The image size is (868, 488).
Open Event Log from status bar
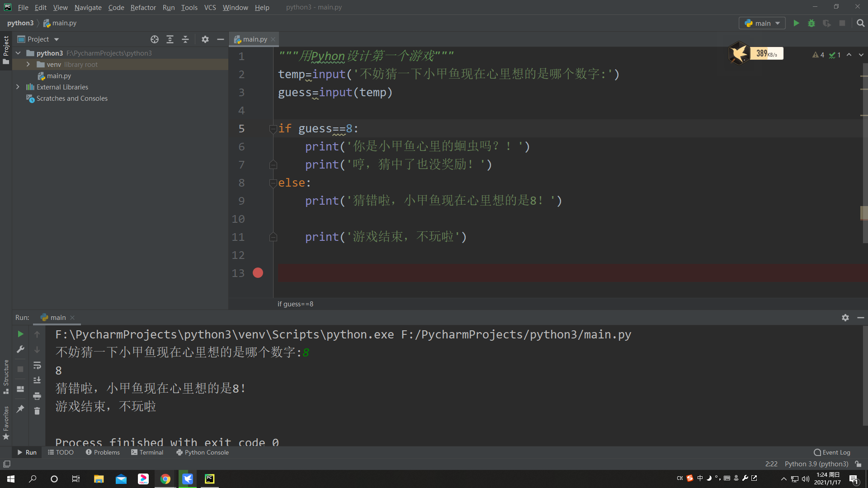coord(832,452)
